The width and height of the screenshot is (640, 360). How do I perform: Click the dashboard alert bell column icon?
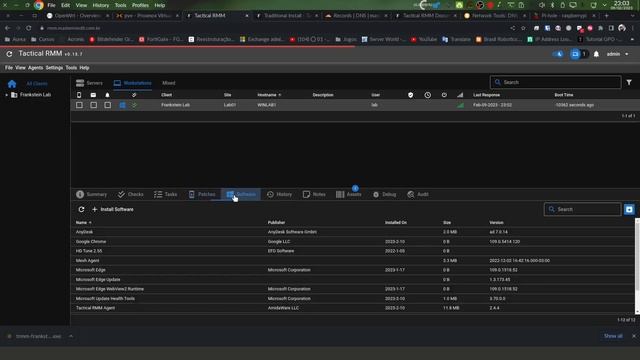coord(107,95)
